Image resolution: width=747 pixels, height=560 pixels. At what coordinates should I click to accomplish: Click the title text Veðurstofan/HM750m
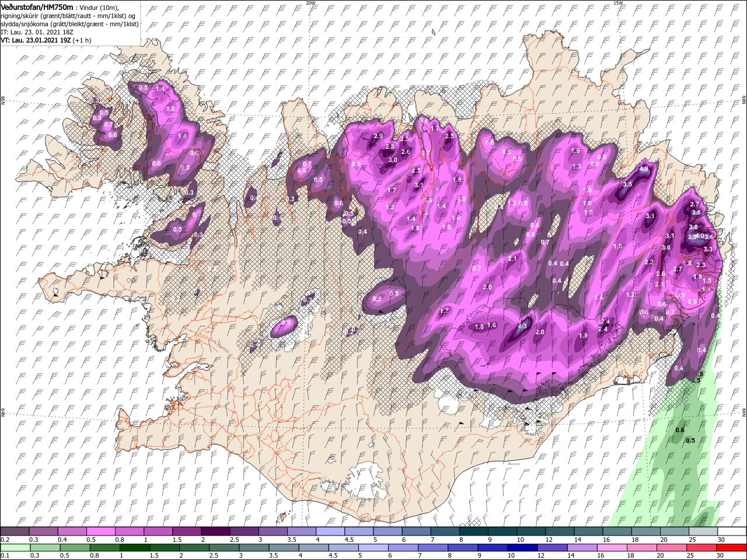37,6
